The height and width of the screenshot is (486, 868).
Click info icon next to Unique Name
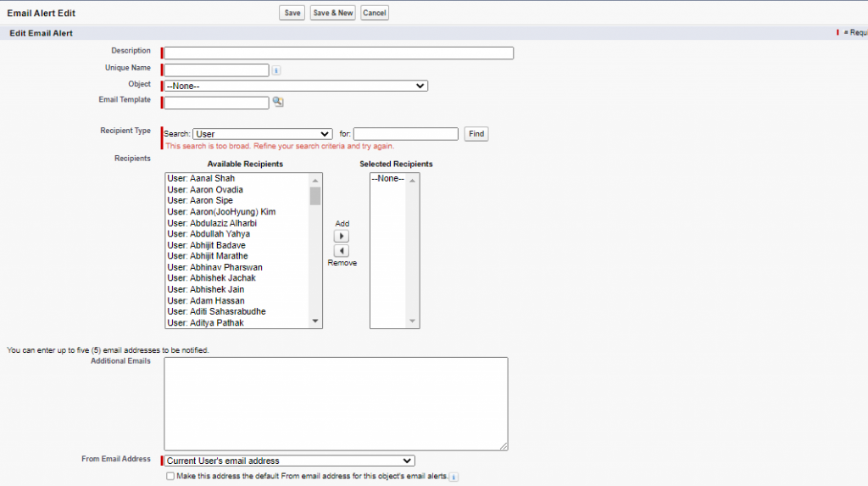(276, 70)
